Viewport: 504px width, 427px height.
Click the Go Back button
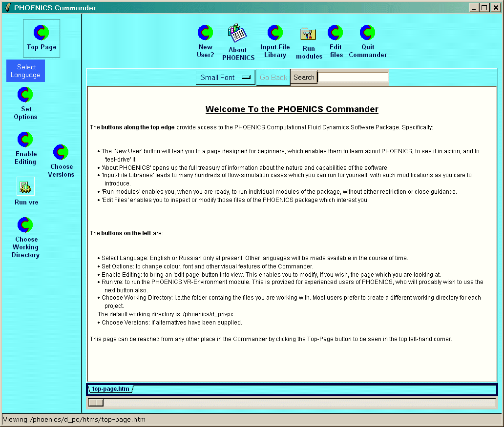(x=273, y=78)
